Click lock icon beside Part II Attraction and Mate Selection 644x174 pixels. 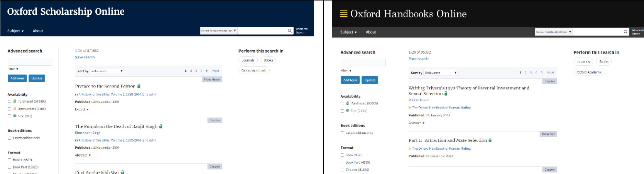pos(490,140)
